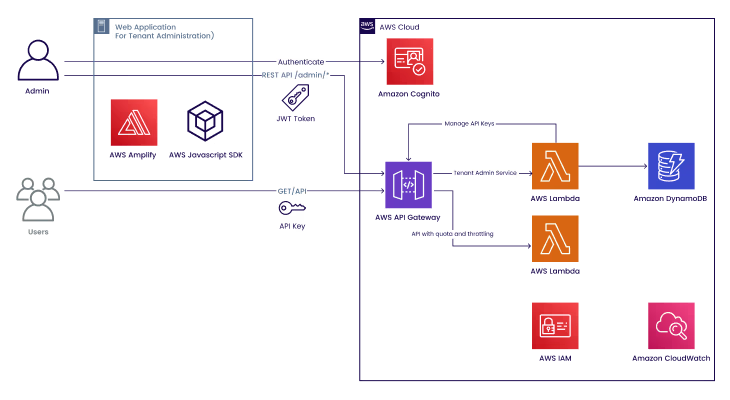Click the 'AWS Cloud' title text
Viewport: 730px width, 400px height.
pos(399,27)
